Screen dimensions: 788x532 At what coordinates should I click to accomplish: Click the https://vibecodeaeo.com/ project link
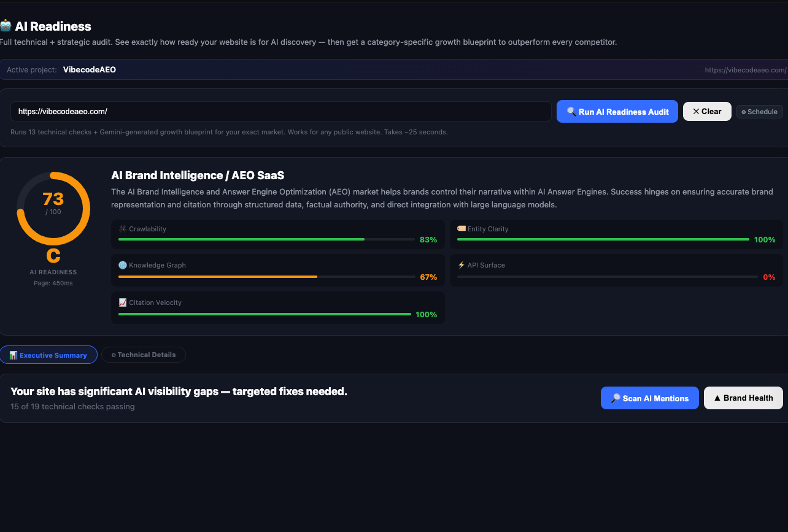pyautogui.click(x=746, y=70)
